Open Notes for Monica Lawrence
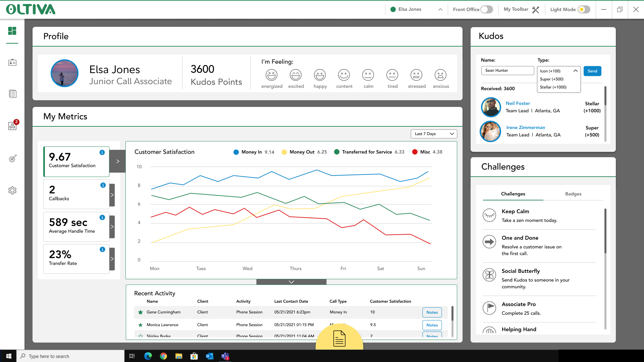The height and width of the screenshot is (362, 644). 432,325
